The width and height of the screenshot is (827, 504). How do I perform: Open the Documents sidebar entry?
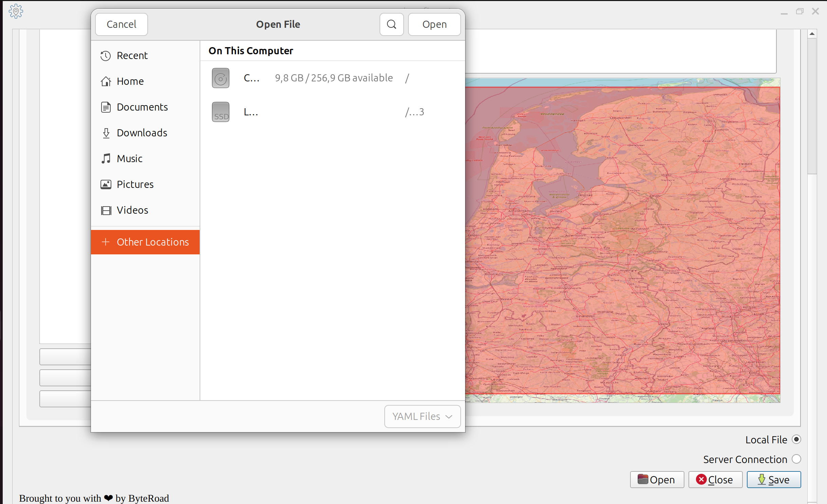pos(142,107)
